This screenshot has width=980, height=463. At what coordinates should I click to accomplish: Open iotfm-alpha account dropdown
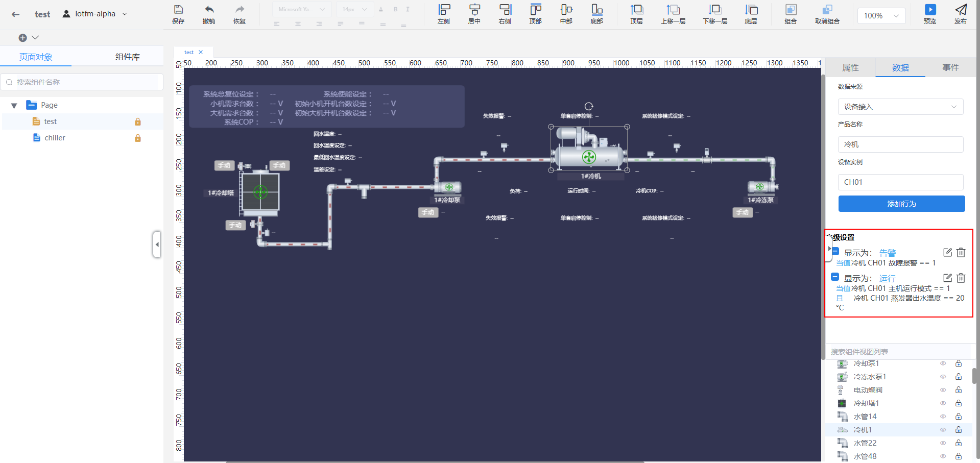pos(95,14)
